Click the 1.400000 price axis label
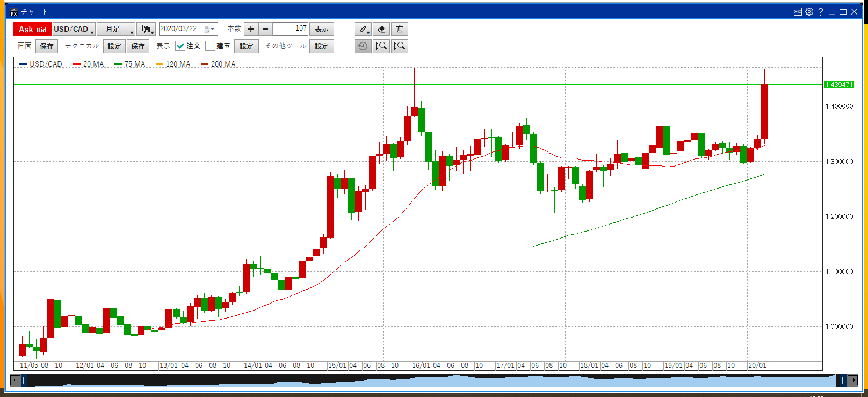 pos(839,106)
